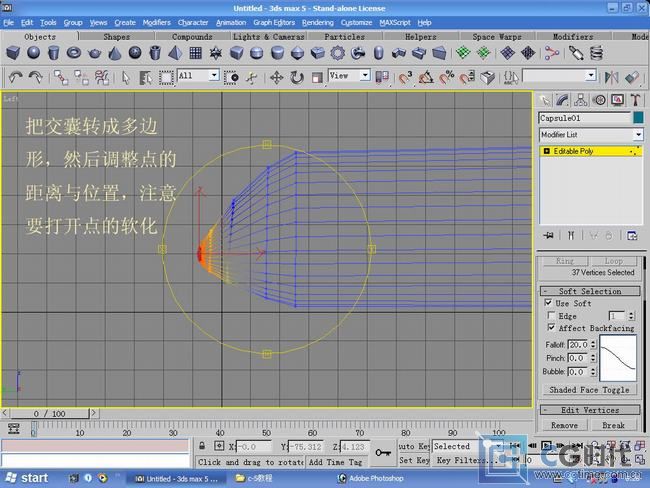650x488 pixels.
Task: Click the Add Time Tag field
Action: point(336,461)
